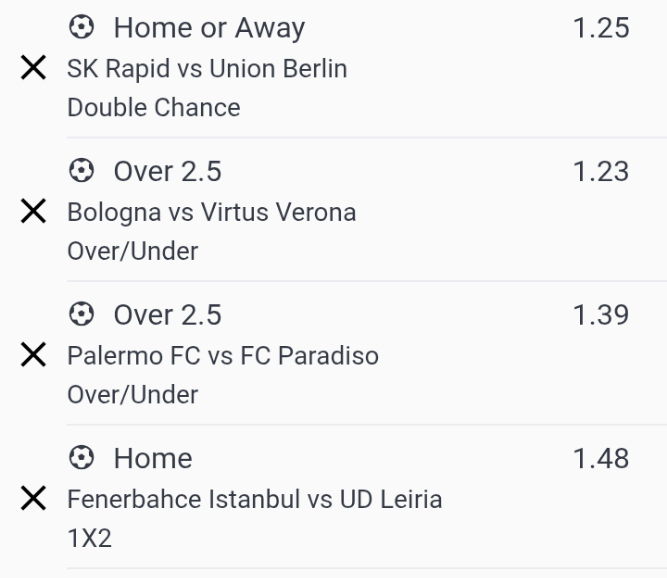Remove the Fenerbahce Istanbul vs UD Leiria bet
Image resolution: width=667 pixels, height=578 pixels.
click(x=33, y=498)
